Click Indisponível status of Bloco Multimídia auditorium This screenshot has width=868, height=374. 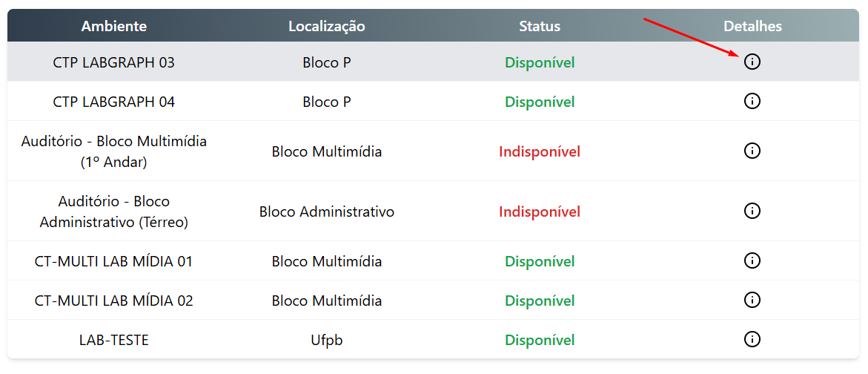540,151
